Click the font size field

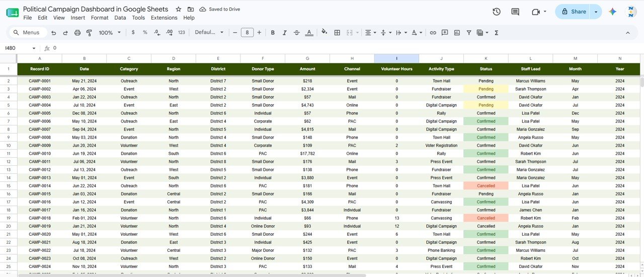(x=247, y=33)
